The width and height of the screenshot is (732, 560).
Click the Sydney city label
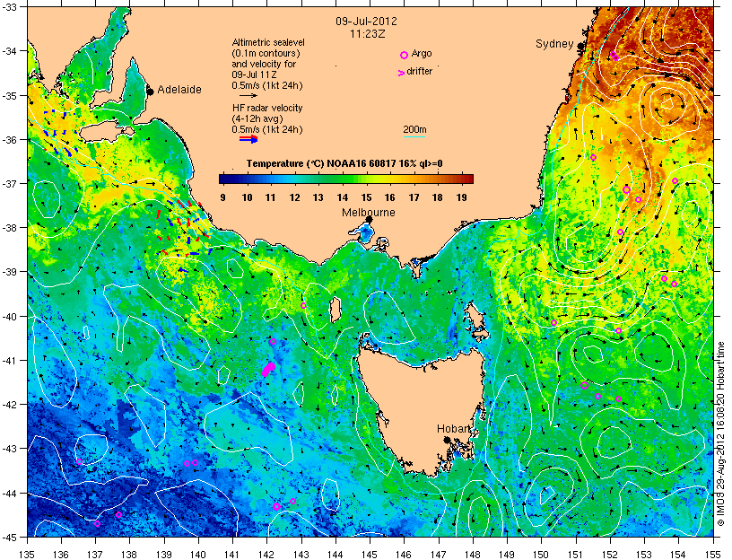pyautogui.click(x=554, y=44)
